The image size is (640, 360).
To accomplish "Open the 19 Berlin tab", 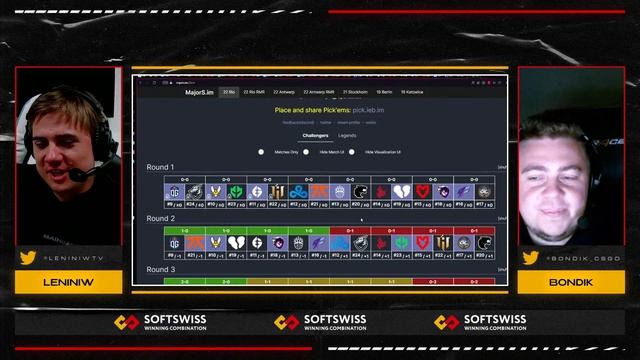I will [x=384, y=92].
